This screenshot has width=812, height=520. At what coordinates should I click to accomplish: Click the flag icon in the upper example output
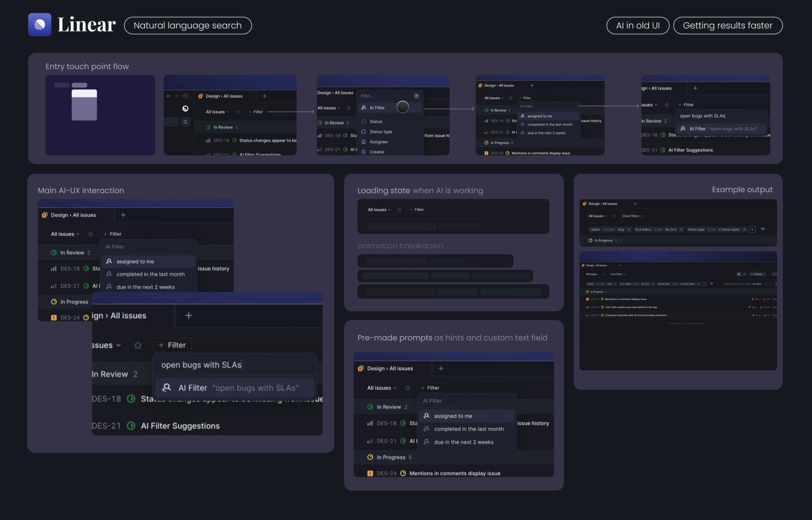click(763, 229)
